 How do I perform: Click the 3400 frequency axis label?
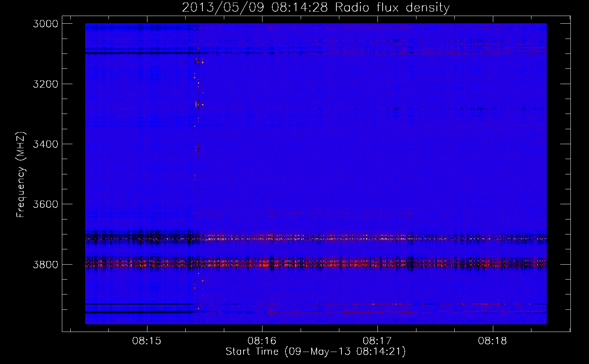tap(46, 144)
